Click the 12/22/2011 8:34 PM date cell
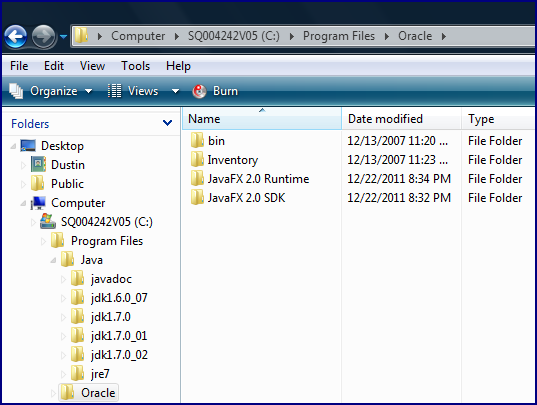Image resolution: width=537 pixels, height=405 pixels. tap(399, 179)
